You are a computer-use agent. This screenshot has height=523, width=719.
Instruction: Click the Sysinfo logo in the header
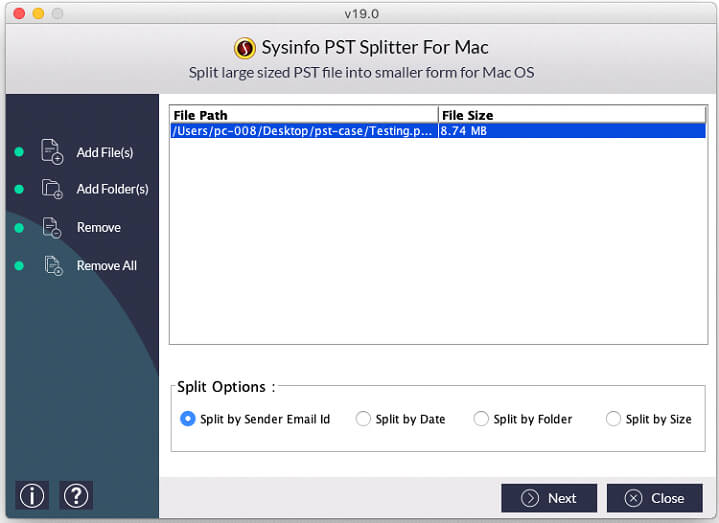click(245, 48)
